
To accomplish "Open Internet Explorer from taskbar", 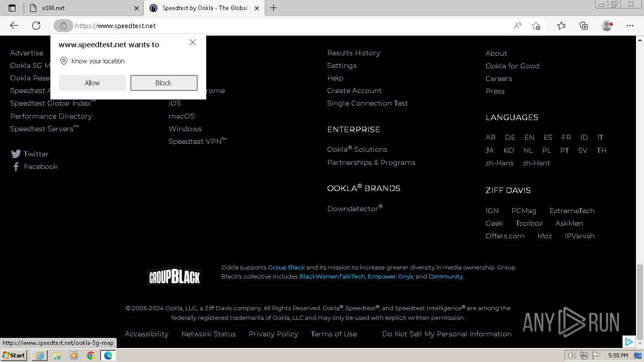I will click(40, 355).
